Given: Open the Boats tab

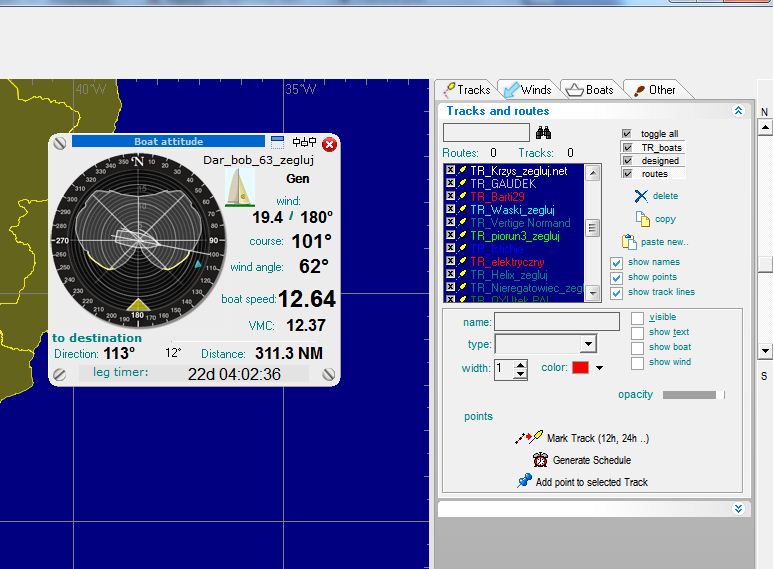Looking at the screenshot, I should click(x=590, y=90).
